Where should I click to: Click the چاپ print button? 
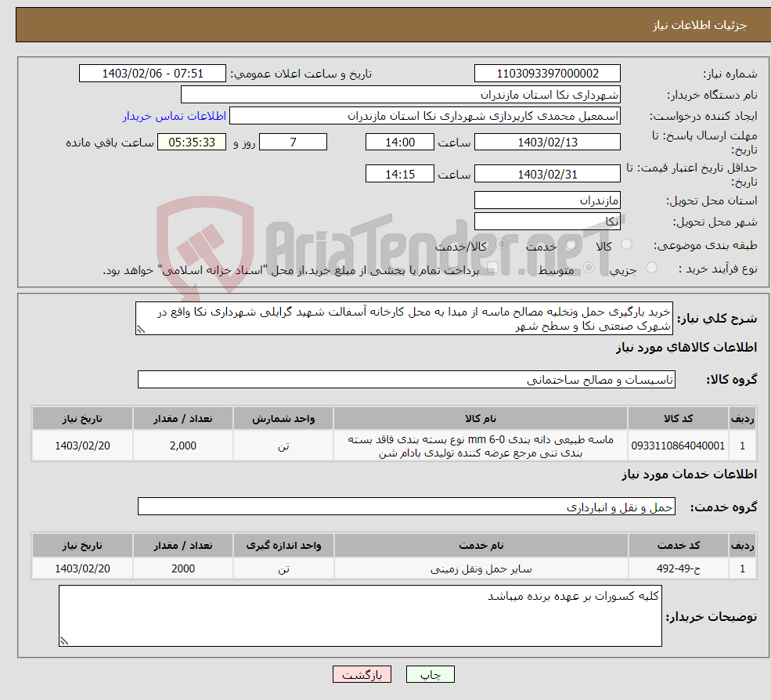pyautogui.click(x=431, y=674)
